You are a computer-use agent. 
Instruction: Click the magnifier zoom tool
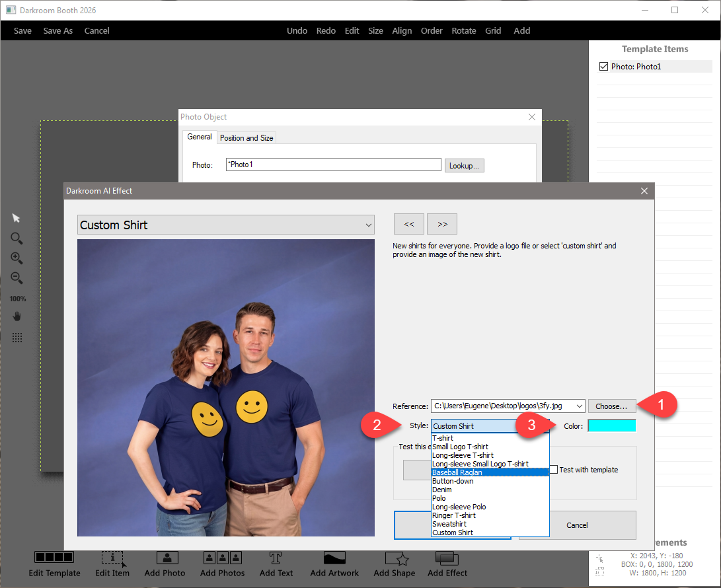coord(17,239)
